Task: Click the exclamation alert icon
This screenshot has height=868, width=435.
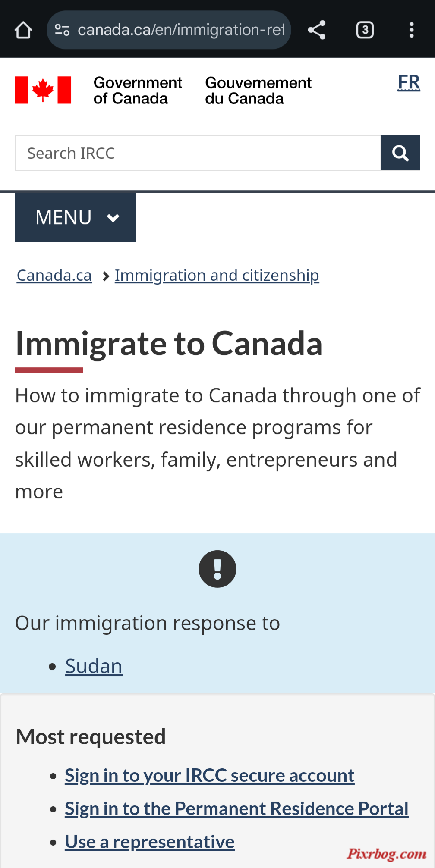Action: pos(217,569)
